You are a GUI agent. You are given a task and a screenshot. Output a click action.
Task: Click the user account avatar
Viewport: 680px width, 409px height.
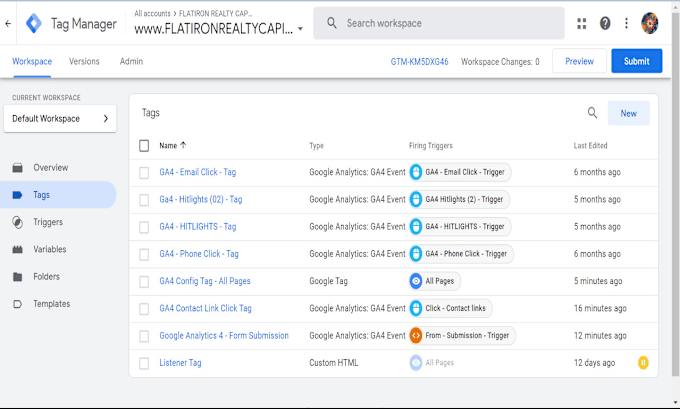pyautogui.click(x=649, y=23)
